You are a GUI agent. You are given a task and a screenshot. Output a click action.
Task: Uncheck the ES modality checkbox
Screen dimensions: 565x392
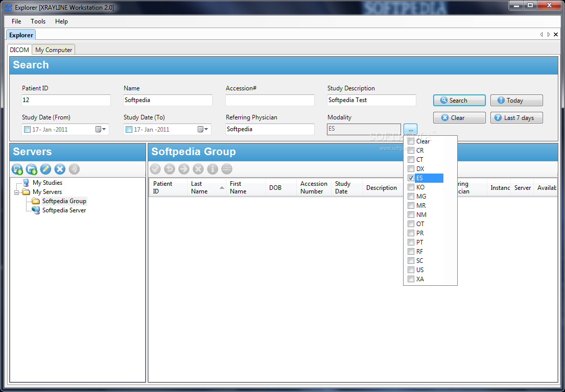(x=411, y=178)
